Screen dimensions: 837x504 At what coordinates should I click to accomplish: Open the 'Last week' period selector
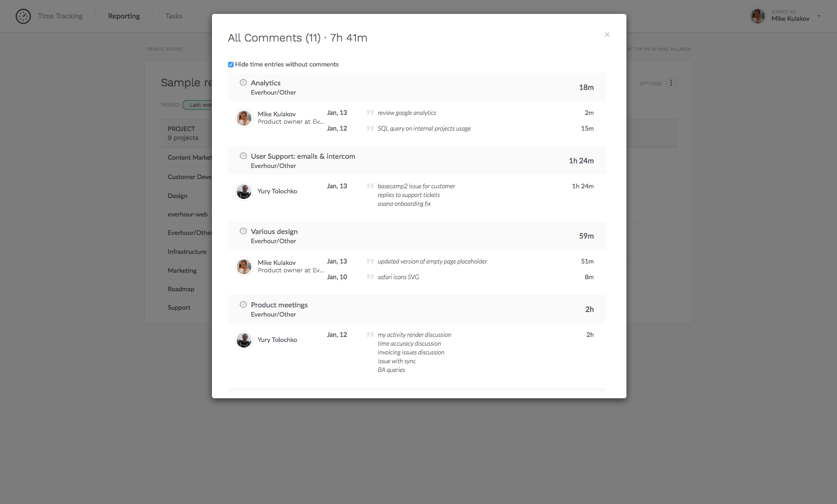(198, 105)
